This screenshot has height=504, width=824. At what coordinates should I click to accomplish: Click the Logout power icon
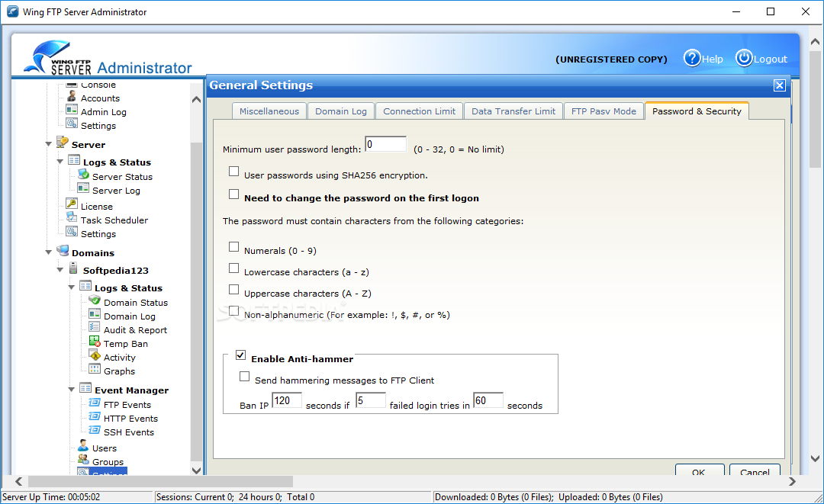pos(744,58)
